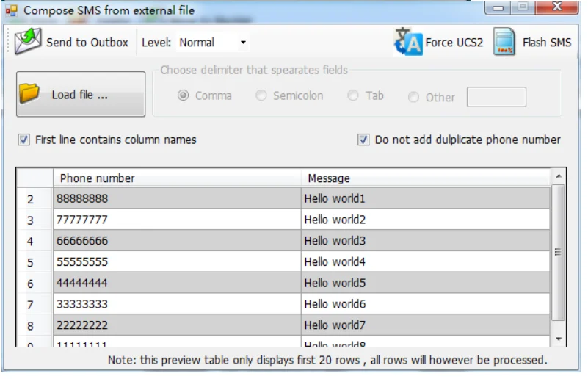Image resolution: width=588 pixels, height=379 pixels.
Task: Select the Comma delimiter radio button
Action: (x=183, y=95)
